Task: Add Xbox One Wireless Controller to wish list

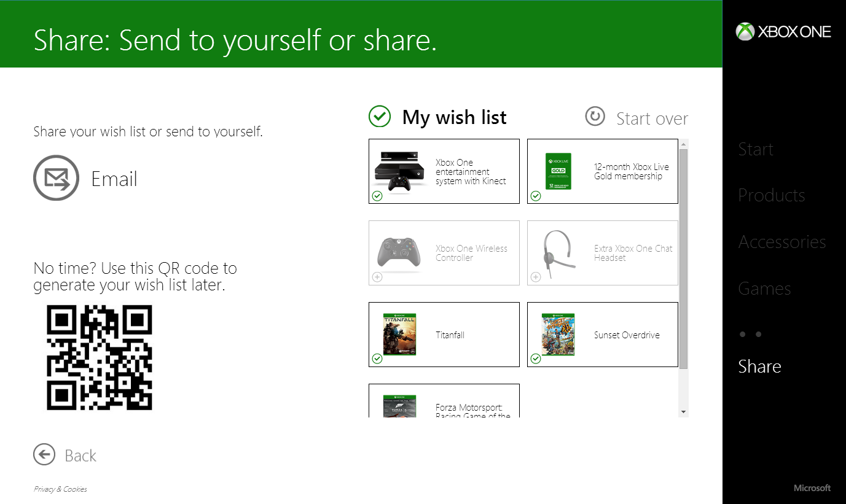Action: pos(377,277)
